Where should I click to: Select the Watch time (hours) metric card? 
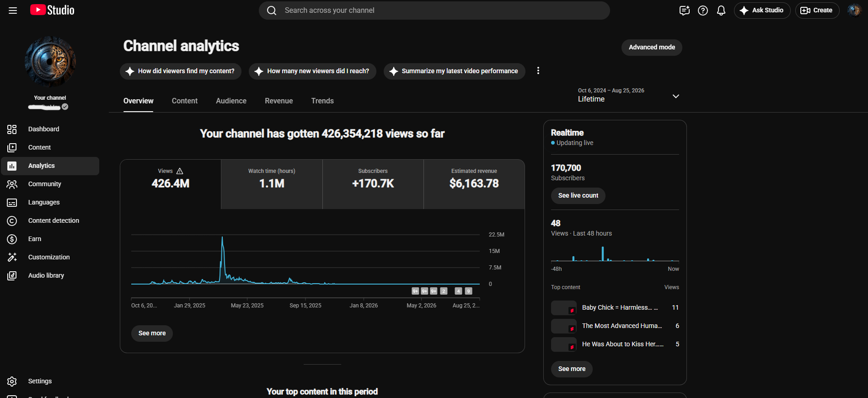[272, 184]
